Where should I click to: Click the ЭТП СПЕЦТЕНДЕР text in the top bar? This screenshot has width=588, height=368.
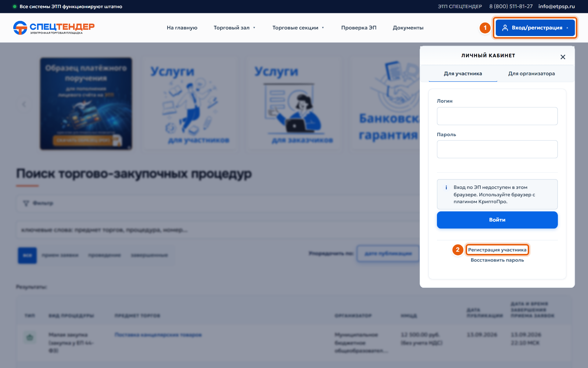click(x=460, y=6)
